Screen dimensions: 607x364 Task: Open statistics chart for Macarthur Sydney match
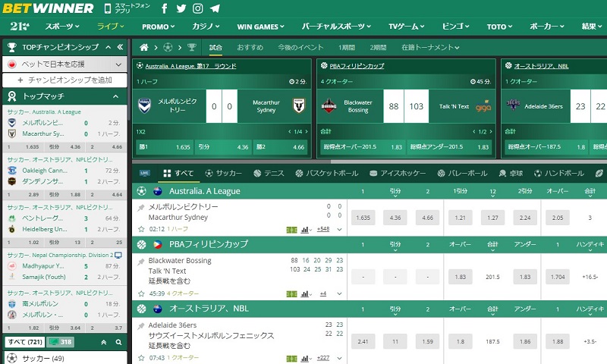(305, 229)
